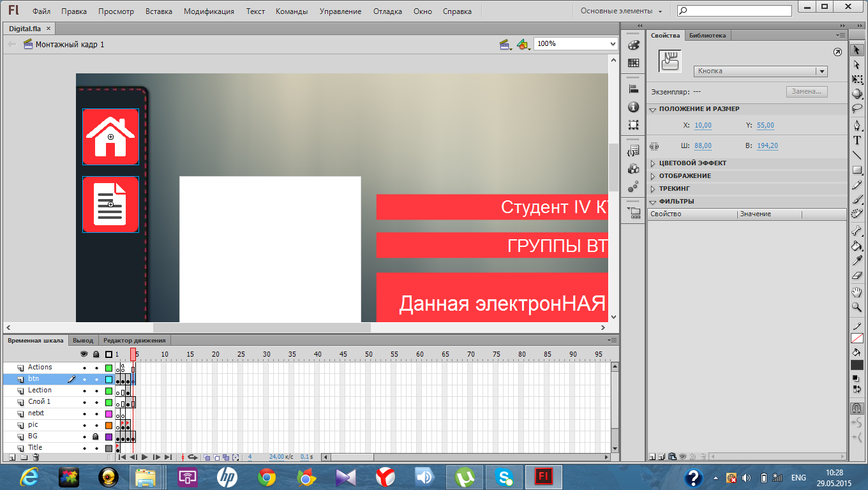Screen dimensions: 868x490
Task: Toggle Snap to Objects magnet
Action: (x=857, y=407)
